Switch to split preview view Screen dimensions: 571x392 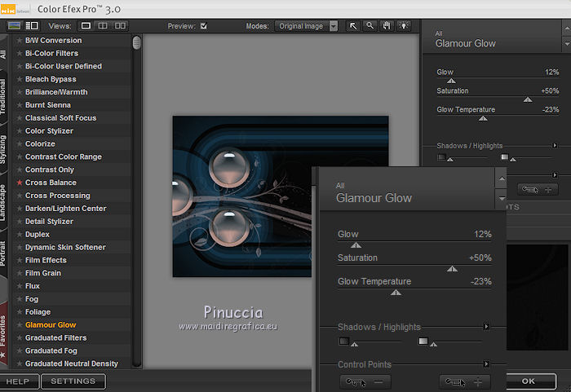pyautogui.click(x=103, y=26)
